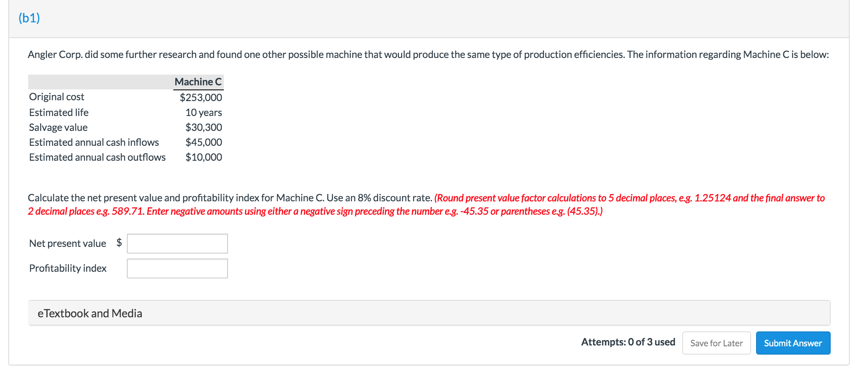Select the Attempts counter text
This screenshot has width=868, height=372.
(x=628, y=342)
